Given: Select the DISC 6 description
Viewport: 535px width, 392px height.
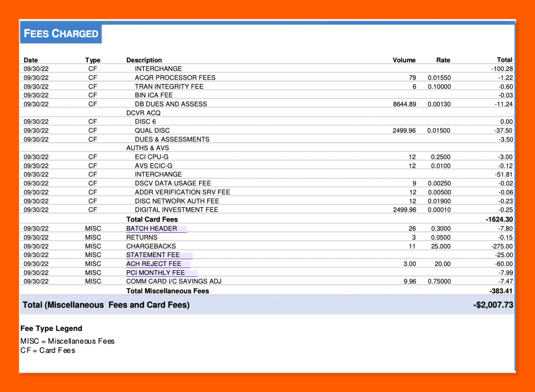Looking at the screenshot, I should pos(145,122).
